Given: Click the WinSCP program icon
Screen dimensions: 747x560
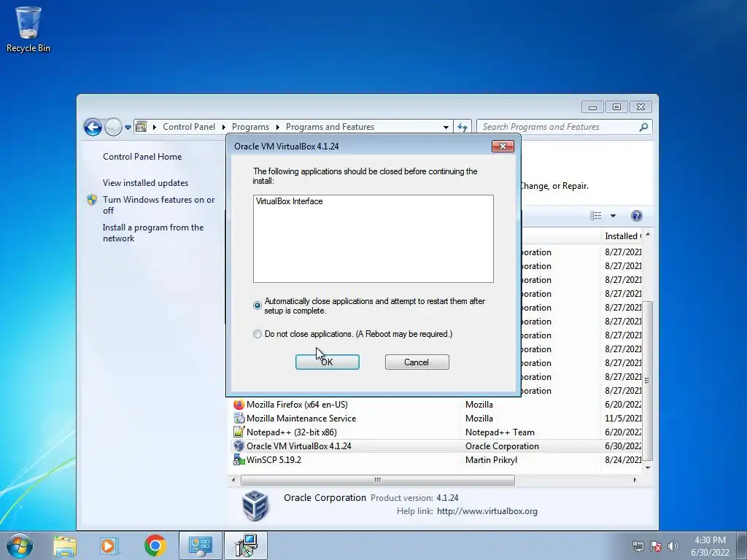Looking at the screenshot, I should coord(239,460).
